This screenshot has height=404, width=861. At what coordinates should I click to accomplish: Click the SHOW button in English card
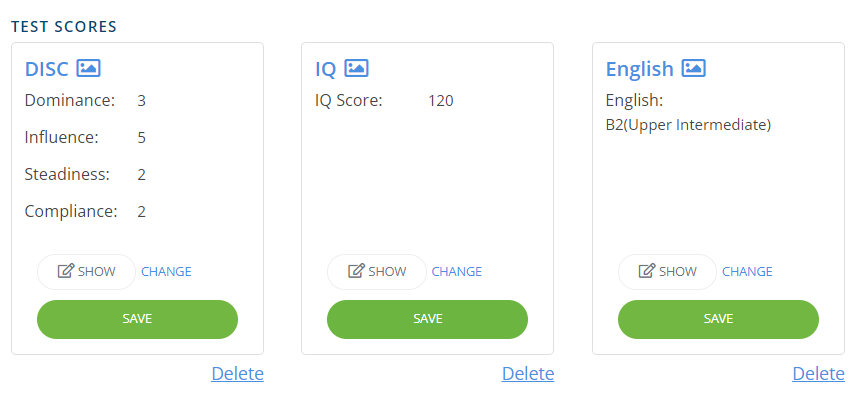coord(667,271)
